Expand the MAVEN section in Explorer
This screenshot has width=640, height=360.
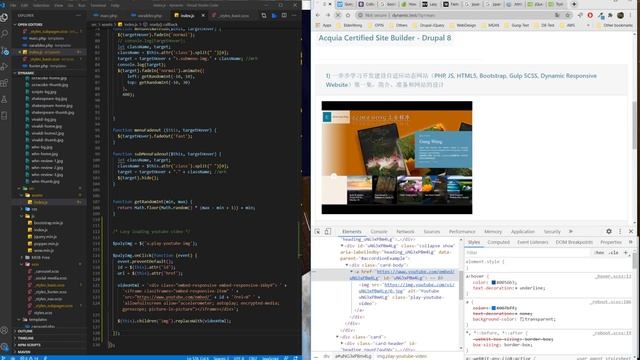(x=24, y=352)
